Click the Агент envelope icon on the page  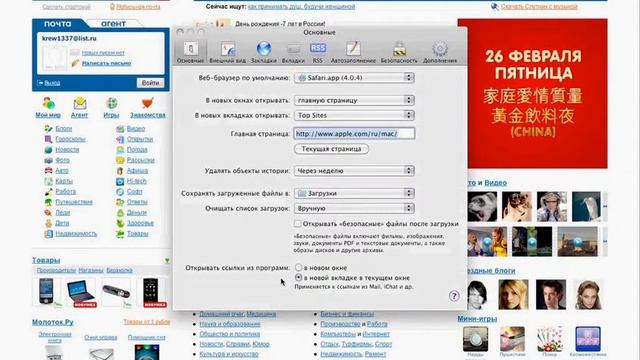(80, 104)
